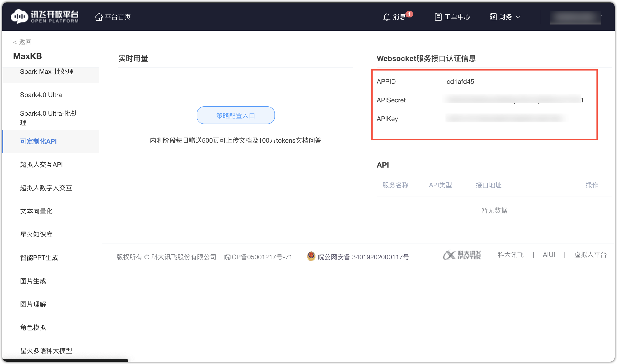
Task: Go back via 返回 link
Action: [x=22, y=42]
